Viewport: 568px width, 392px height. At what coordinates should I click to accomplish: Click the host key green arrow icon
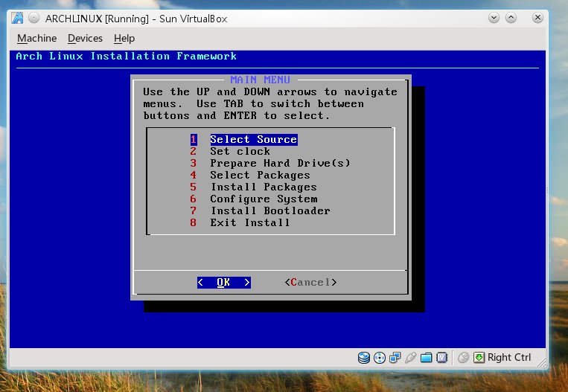[x=479, y=358]
